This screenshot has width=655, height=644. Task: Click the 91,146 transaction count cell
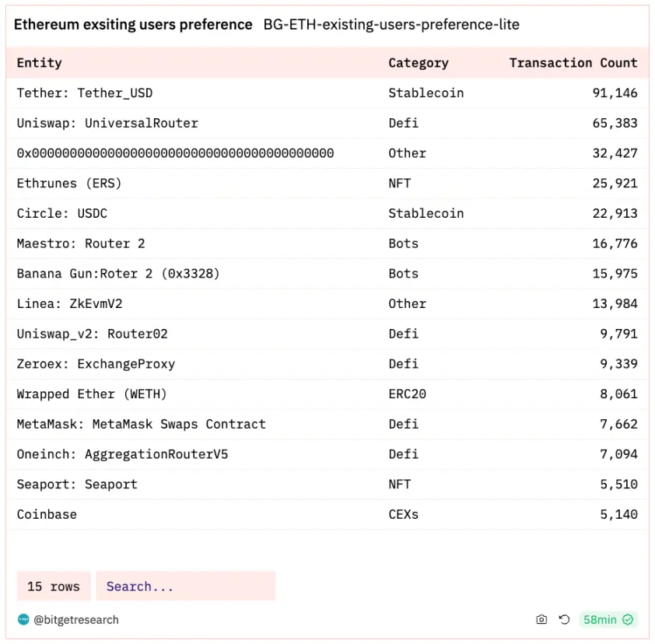point(615,93)
